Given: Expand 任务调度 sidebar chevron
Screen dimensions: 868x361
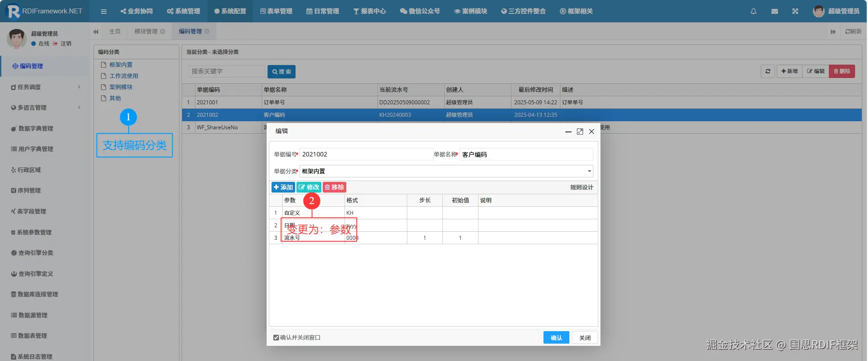Looking at the screenshot, I should point(79,87).
